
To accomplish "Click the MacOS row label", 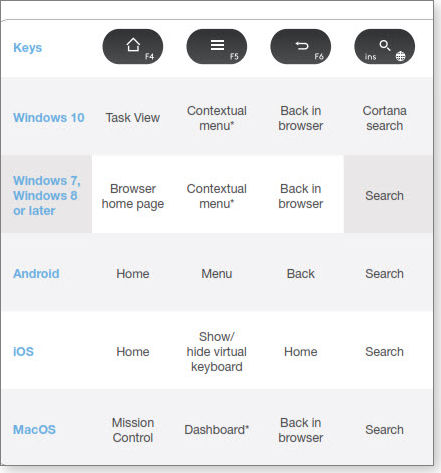I will click(34, 430).
